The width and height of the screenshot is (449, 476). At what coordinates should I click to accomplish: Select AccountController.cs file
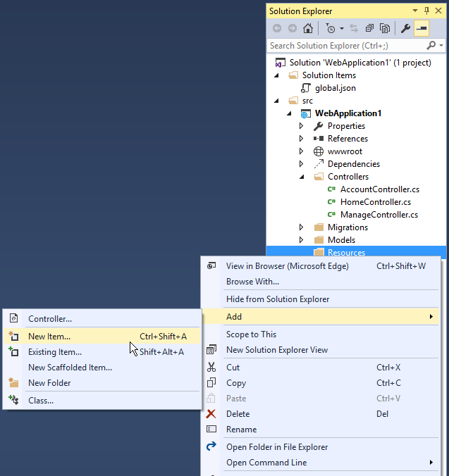point(380,189)
